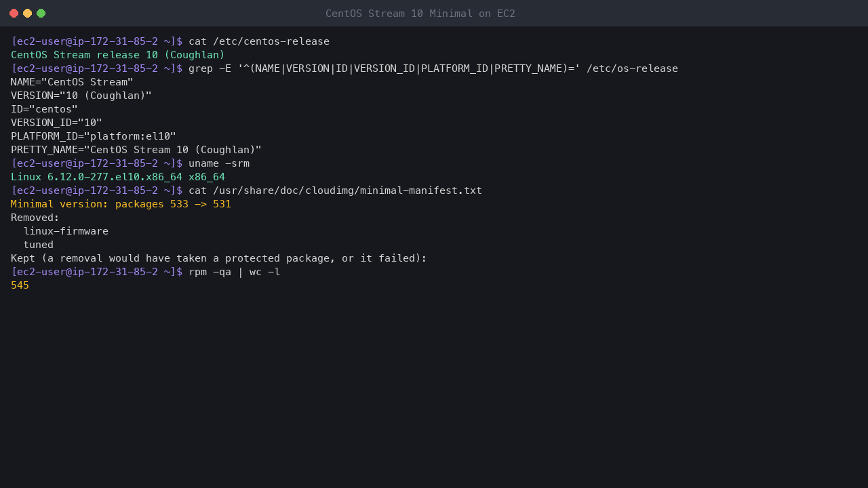Click the uname -srm command
The width and height of the screenshot is (868, 488).
click(x=219, y=163)
